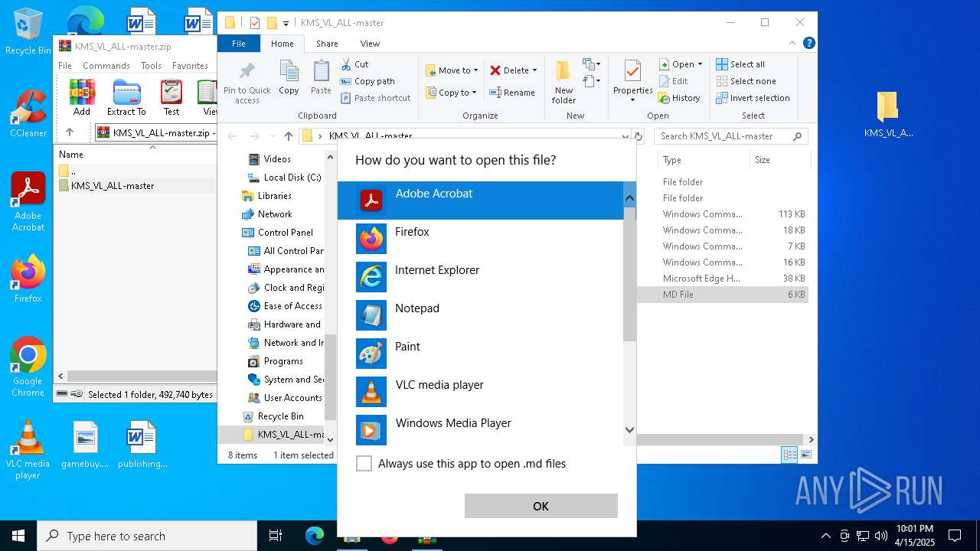Image resolution: width=980 pixels, height=551 pixels.
Task: Open WinRAR Tools menu
Action: [151, 66]
